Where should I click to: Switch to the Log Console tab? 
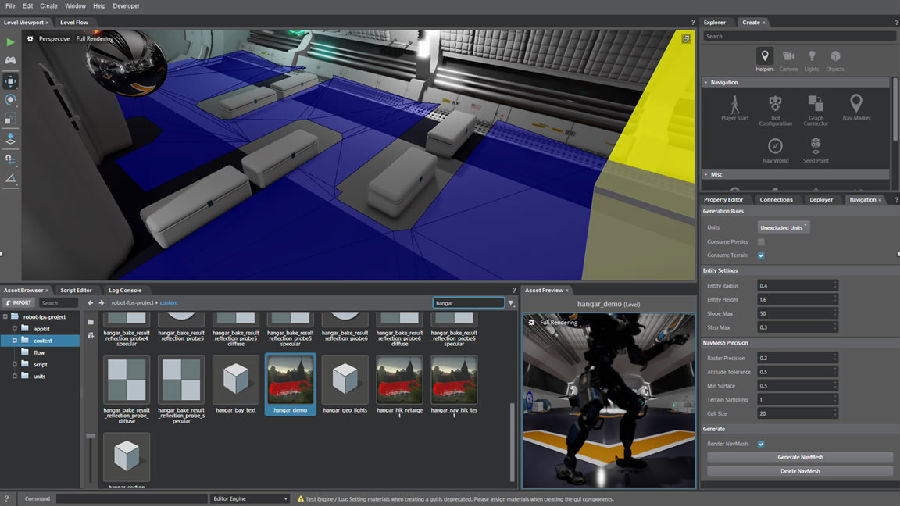[125, 290]
